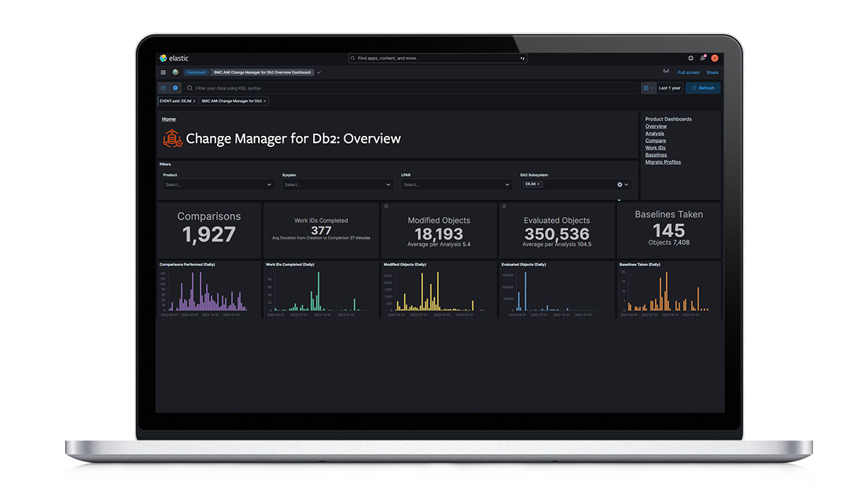Click the user avatar icon
Image resolution: width=868 pixels, height=499 pixels.
715,58
